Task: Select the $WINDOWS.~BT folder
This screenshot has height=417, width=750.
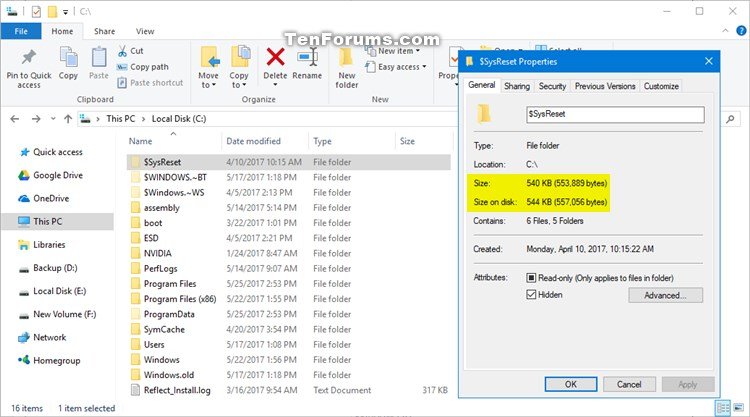Action: coord(175,177)
